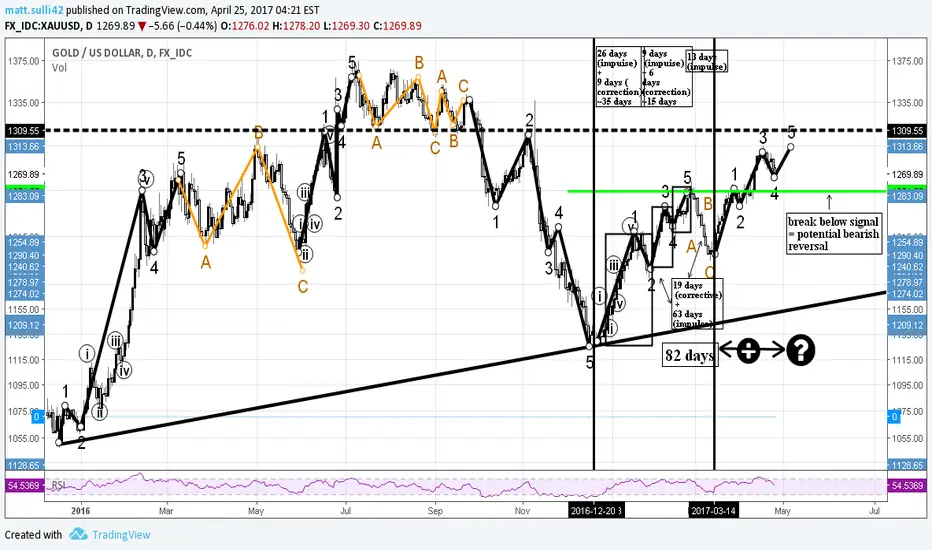932x550 pixels.
Task: Select the close value C:1269.89 in header
Action: pyautogui.click(x=397, y=26)
